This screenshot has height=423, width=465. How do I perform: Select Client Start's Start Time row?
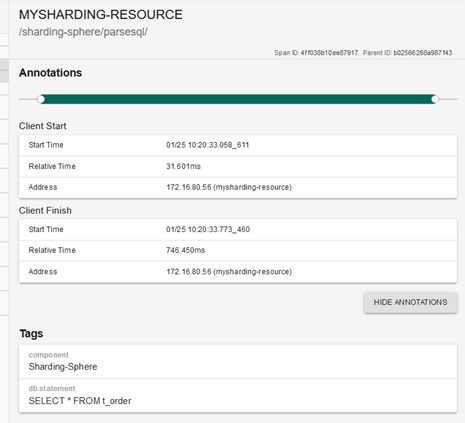(238, 145)
